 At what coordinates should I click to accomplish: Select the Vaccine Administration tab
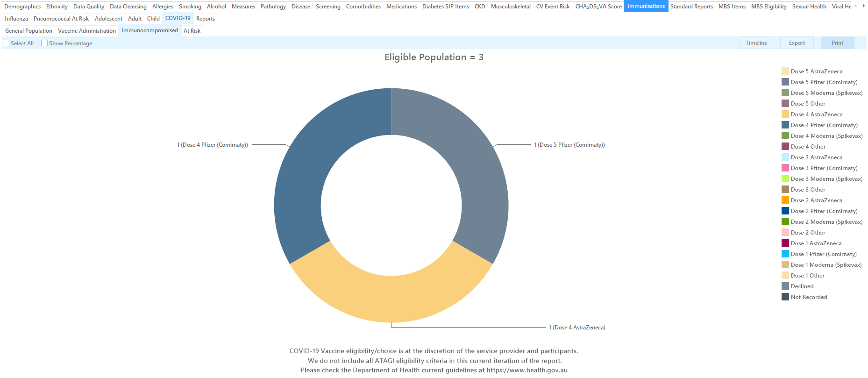click(87, 31)
